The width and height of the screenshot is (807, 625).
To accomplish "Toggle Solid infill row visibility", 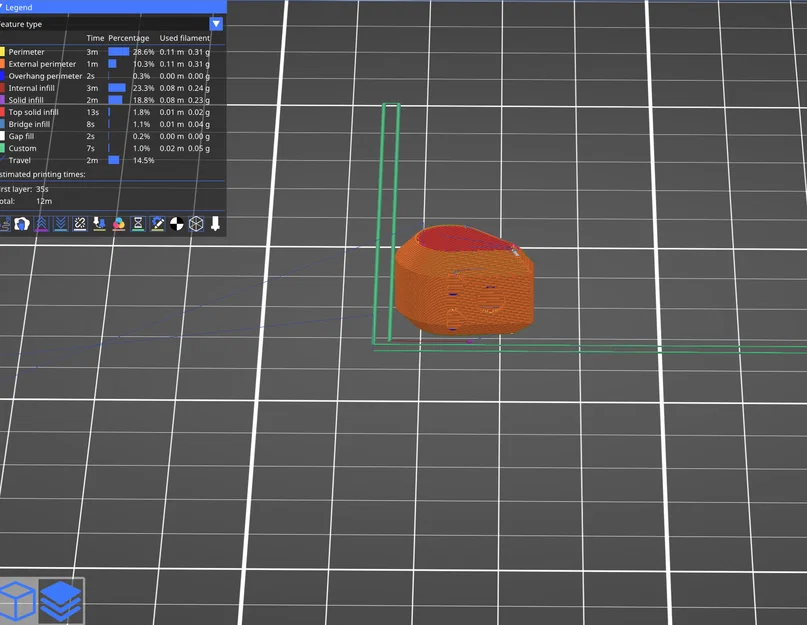I will click(105, 100).
